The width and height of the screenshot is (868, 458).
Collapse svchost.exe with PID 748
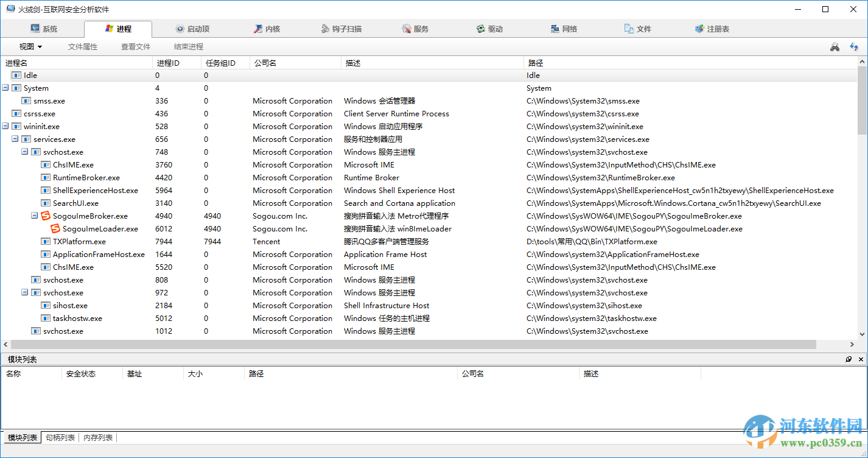(x=25, y=152)
